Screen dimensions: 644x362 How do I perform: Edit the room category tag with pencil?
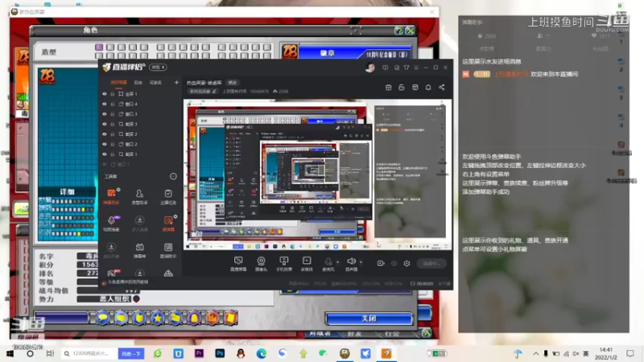tap(204, 91)
